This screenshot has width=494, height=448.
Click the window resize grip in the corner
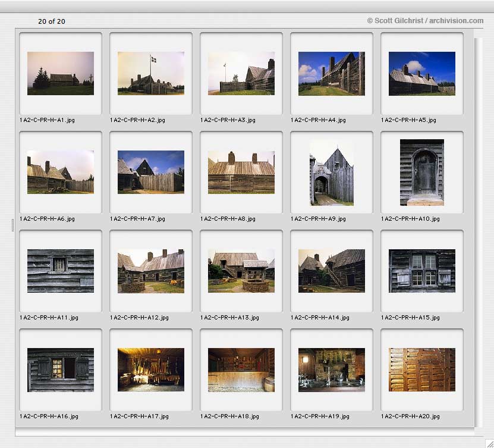pos(489,443)
